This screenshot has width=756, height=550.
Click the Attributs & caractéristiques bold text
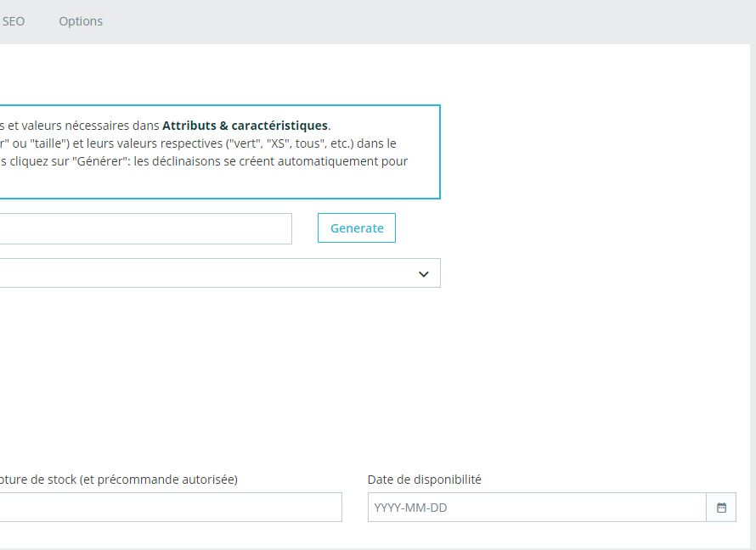(245, 126)
